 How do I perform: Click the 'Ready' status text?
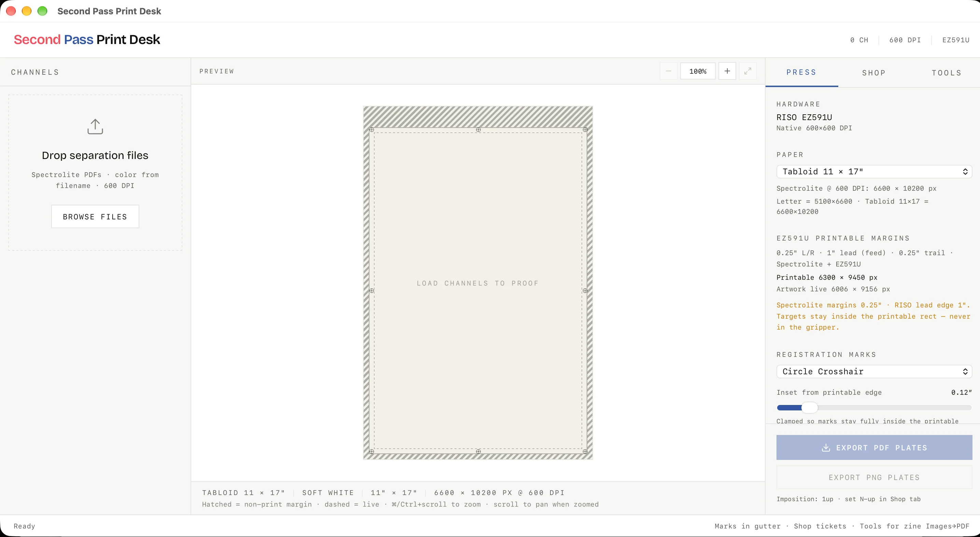tap(24, 526)
